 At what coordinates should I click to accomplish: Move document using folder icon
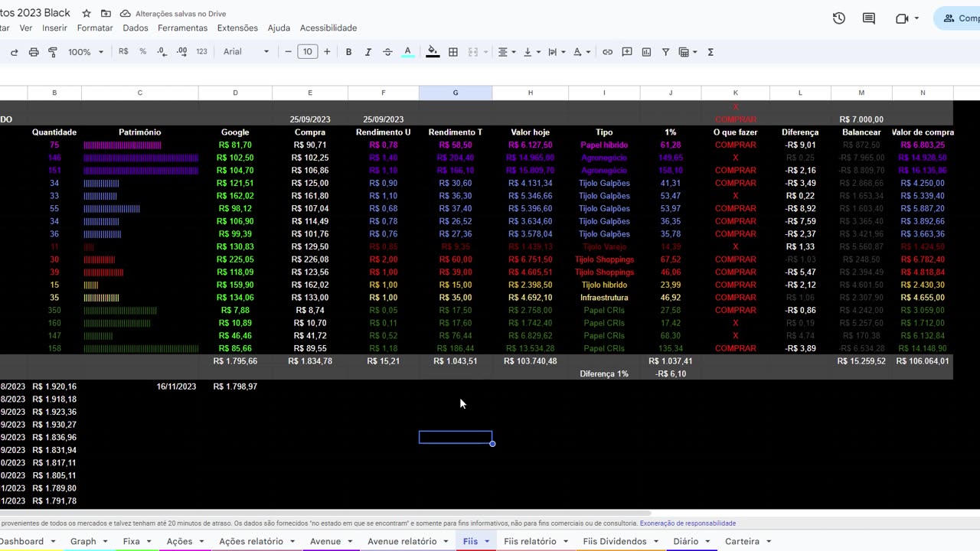pos(106,14)
